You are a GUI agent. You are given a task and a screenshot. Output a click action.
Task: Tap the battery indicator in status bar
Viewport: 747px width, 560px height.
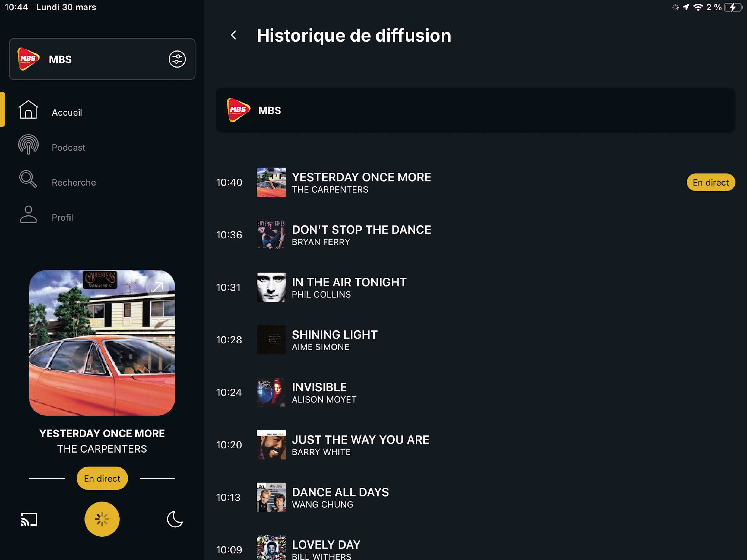pos(733,7)
